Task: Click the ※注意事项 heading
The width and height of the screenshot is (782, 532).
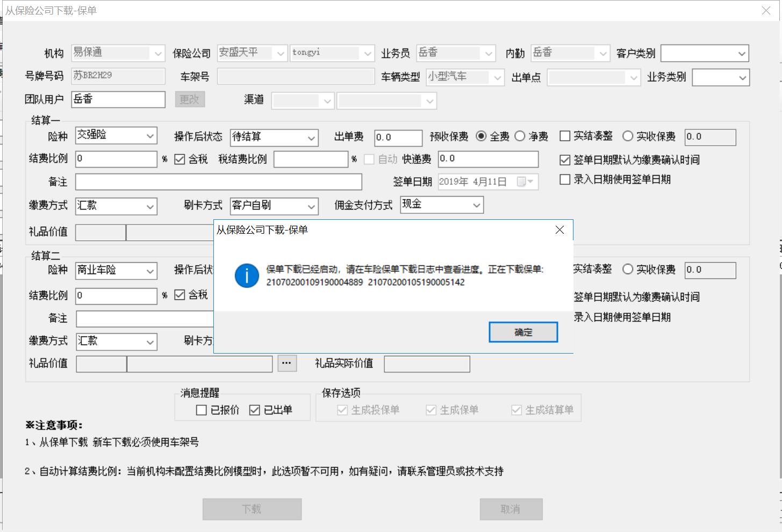Action: [54, 425]
